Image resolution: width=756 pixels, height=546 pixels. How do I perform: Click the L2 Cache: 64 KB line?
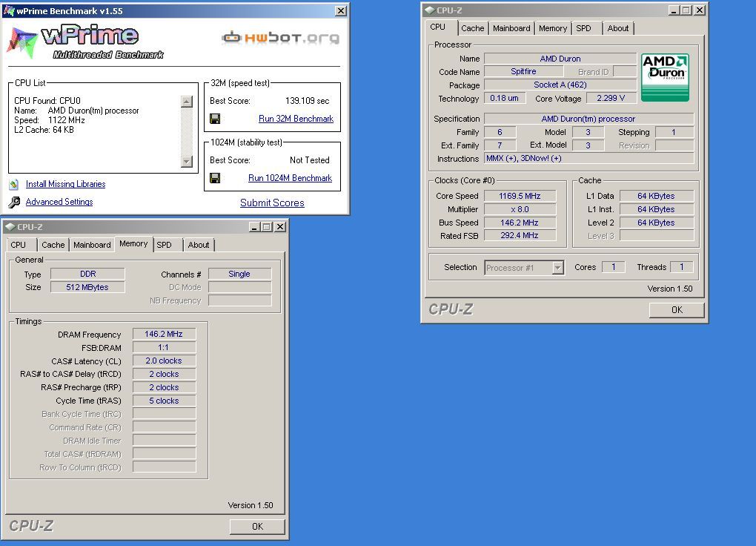pos(44,130)
